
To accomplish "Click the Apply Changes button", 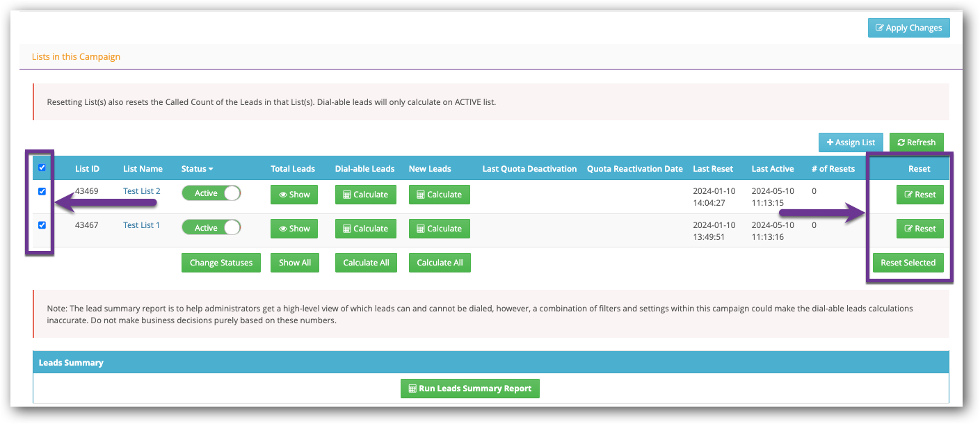I will click(x=908, y=28).
